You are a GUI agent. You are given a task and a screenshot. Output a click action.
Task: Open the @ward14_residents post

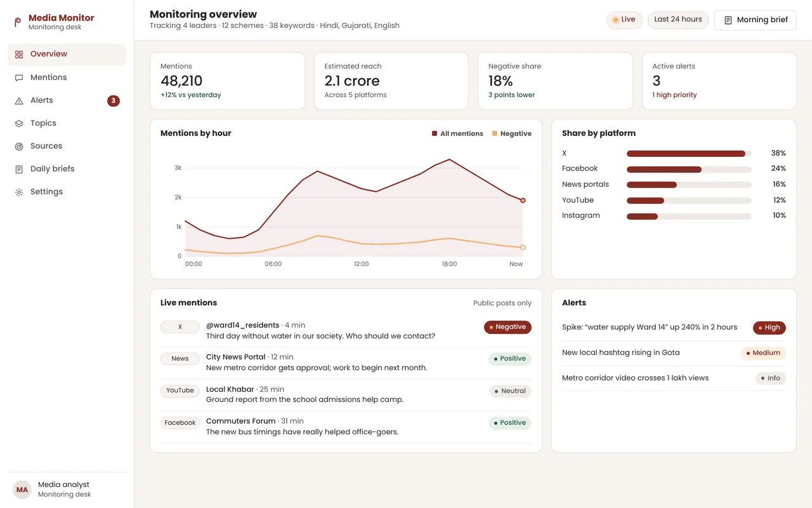(x=346, y=331)
